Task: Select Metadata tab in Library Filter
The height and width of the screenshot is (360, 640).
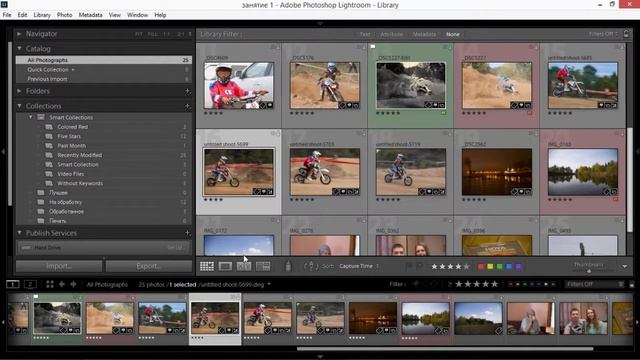Action: coord(424,34)
